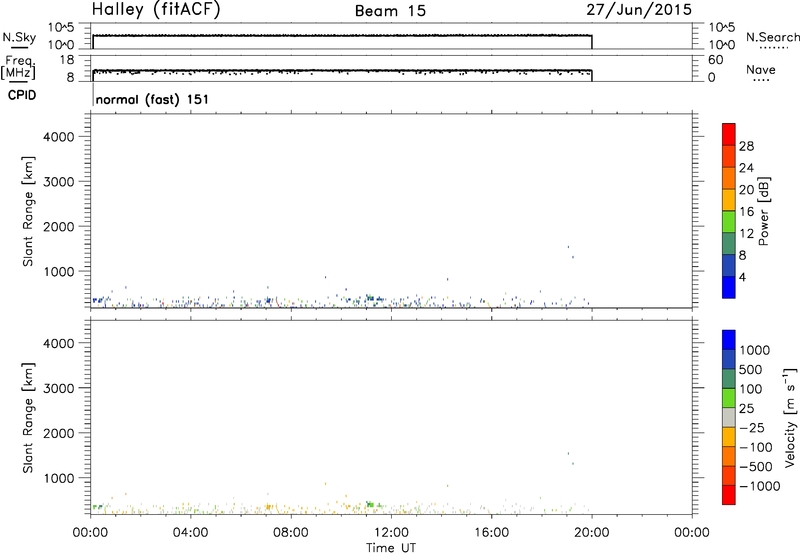Click the orange 20-24 dB Power colorbar segment

[x=729, y=178]
